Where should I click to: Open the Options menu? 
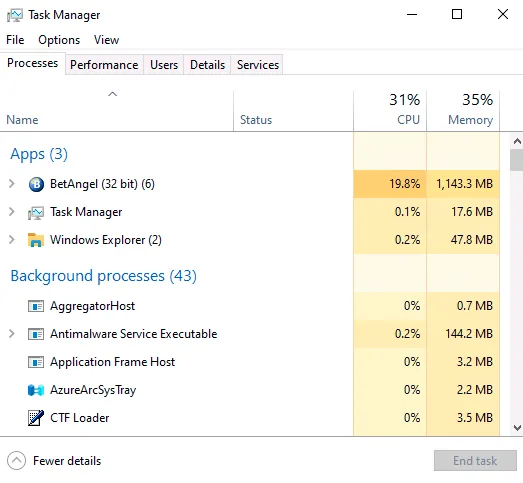pos(59,40)
